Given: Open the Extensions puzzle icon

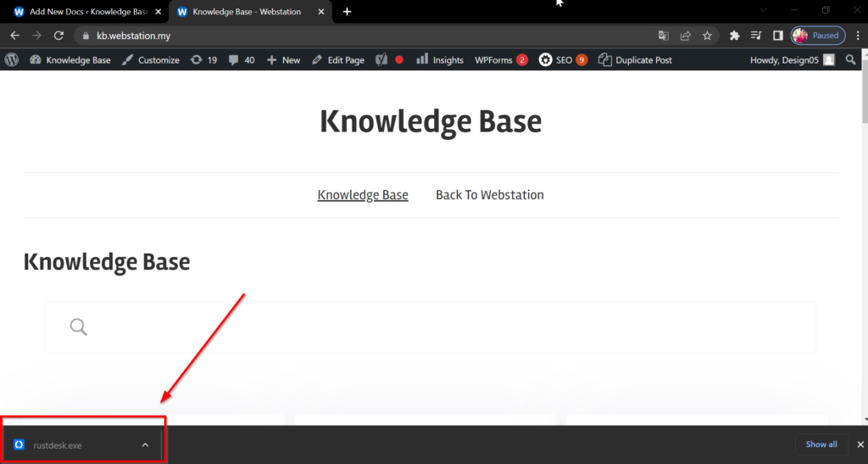Looking at the screenshot, I should point(735,36).
